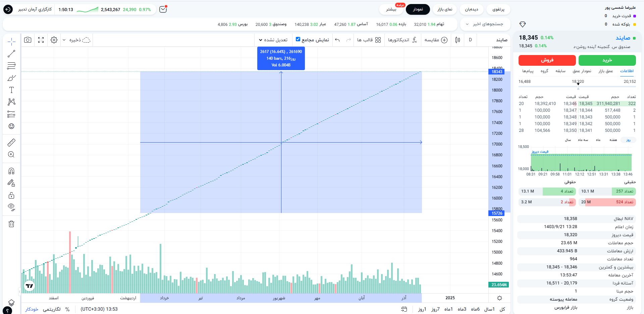Set chart range to 1سال
The image size is (644, 314).
(489, 309)
